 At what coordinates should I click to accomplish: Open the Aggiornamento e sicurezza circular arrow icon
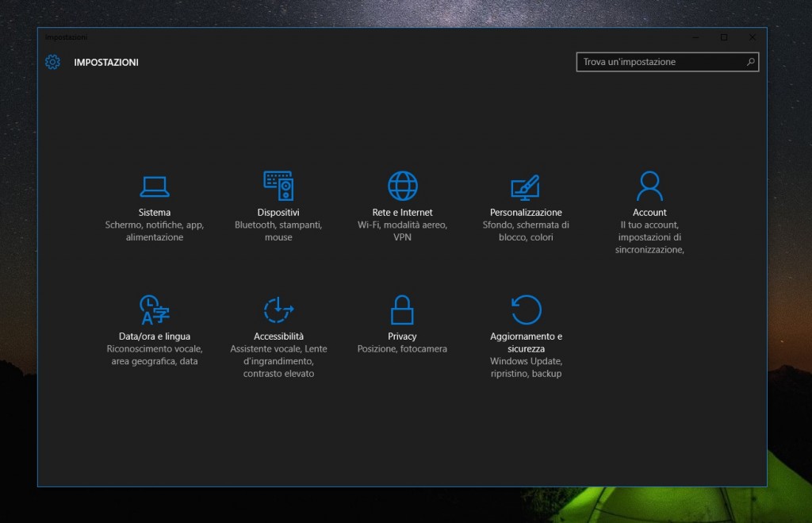[x=526, y=310]
